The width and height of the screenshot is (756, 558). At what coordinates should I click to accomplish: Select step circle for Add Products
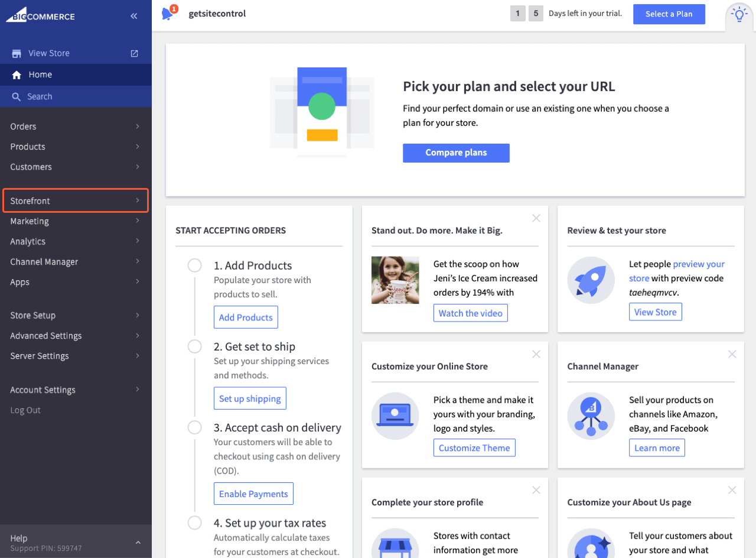195,265
